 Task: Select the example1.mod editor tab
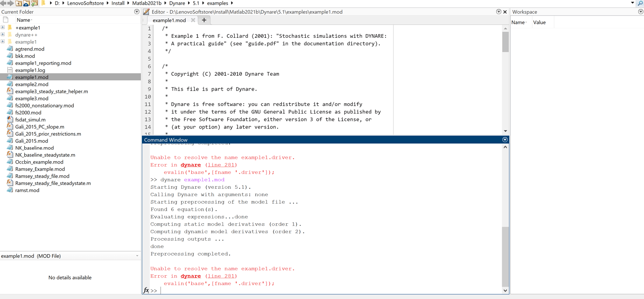click(169, 20)
